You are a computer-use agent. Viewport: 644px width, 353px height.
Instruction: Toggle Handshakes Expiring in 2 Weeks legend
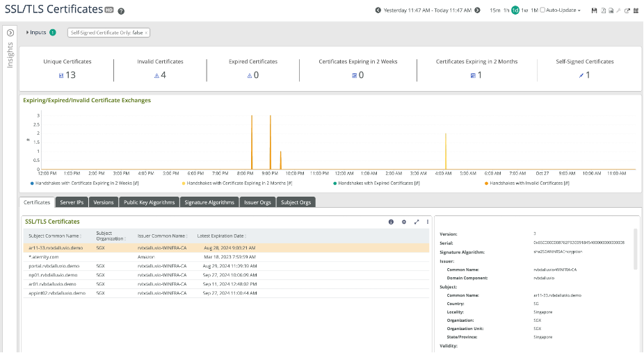coord(85,183)
